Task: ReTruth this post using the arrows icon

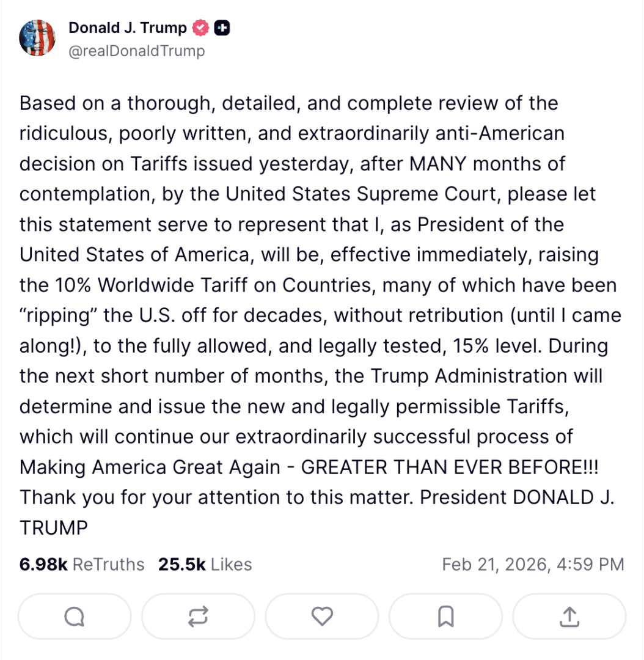Action: coord(198,617)
